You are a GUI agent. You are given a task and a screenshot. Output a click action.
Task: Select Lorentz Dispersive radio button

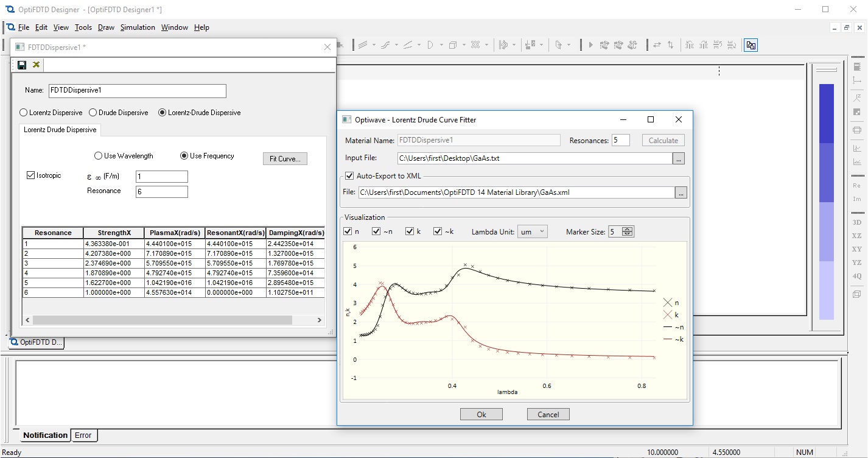click(x=24, y=113)
